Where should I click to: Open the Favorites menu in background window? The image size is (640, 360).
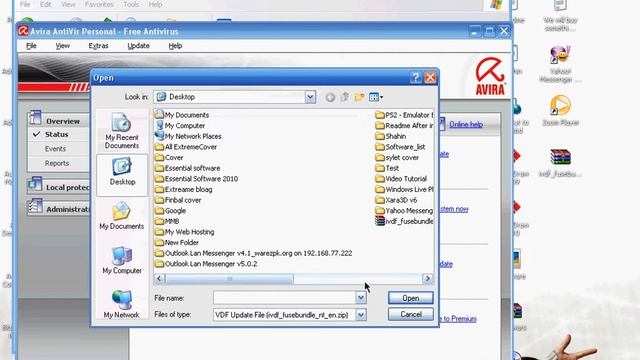(x=99, y=4)
